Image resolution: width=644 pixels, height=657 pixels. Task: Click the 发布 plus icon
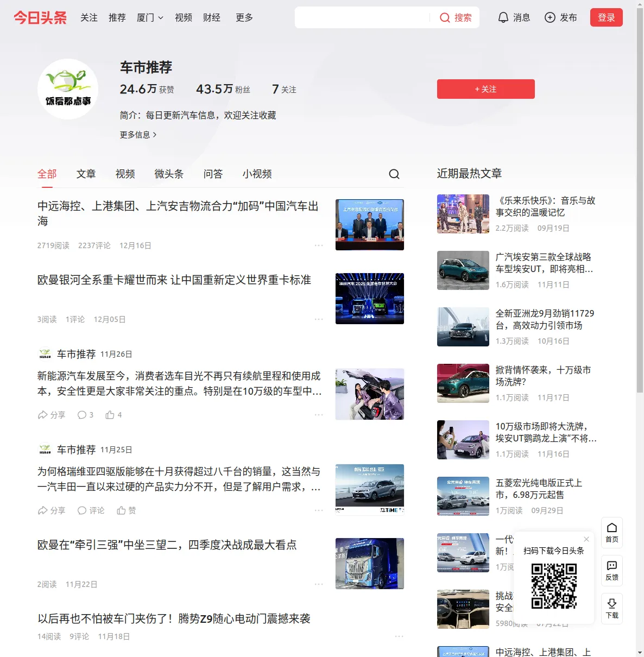tap(550, 17)
